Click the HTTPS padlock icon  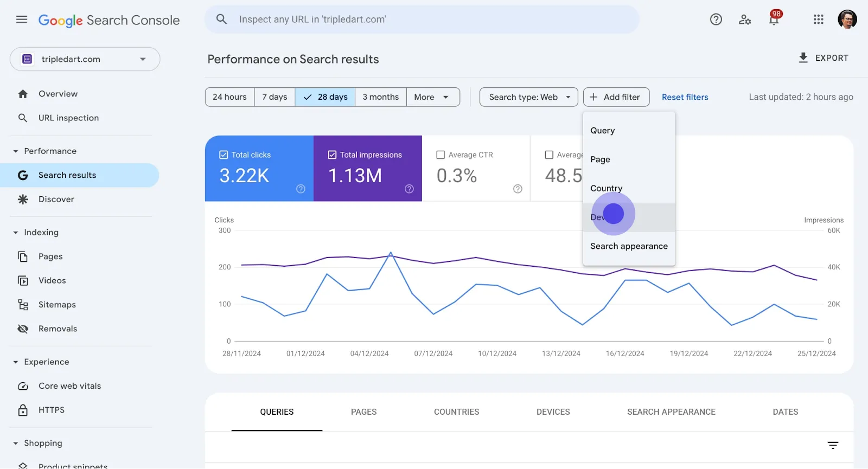coord(23,410)
